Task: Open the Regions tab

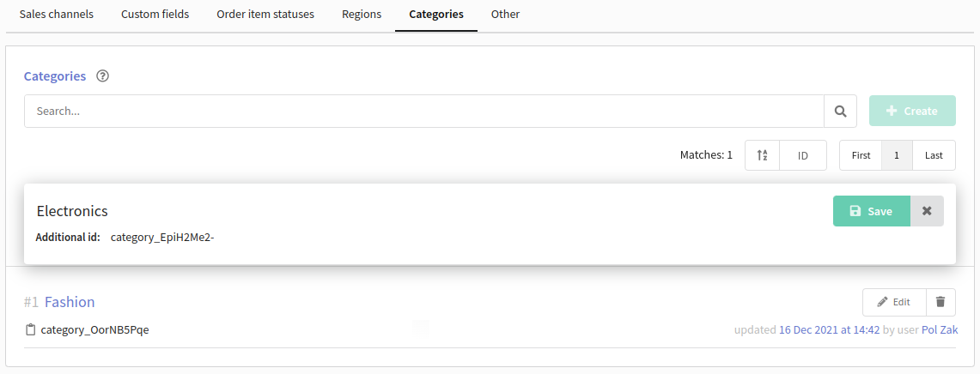Action: pos(362,14)
